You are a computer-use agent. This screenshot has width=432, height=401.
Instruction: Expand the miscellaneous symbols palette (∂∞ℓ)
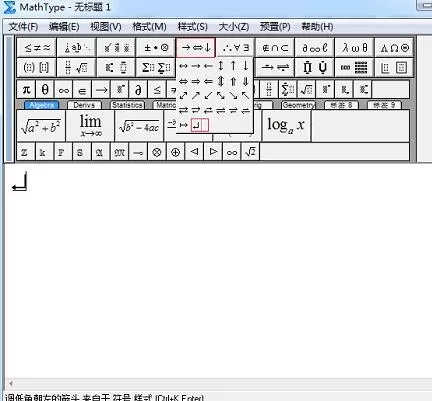pyautogui.click(x=315, y=48)
